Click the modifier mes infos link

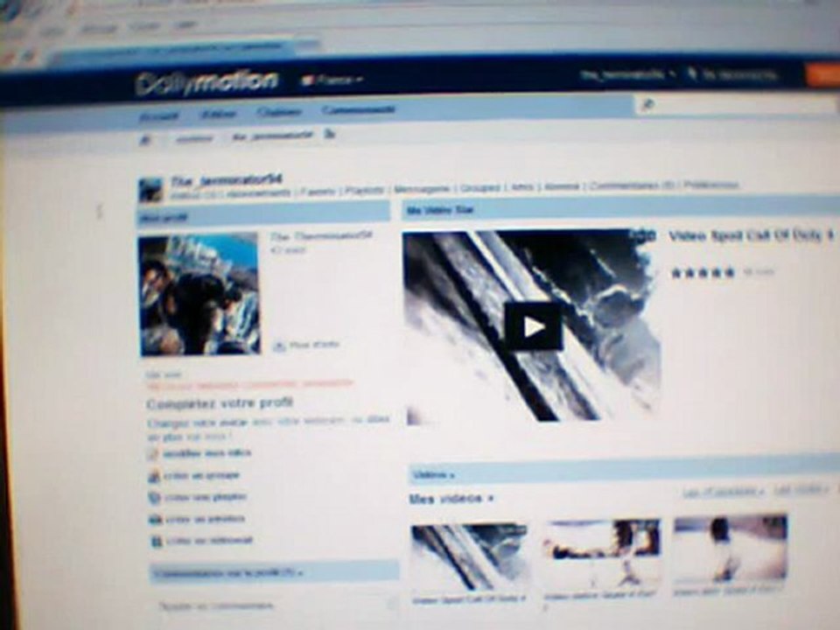tap(206, 453)
